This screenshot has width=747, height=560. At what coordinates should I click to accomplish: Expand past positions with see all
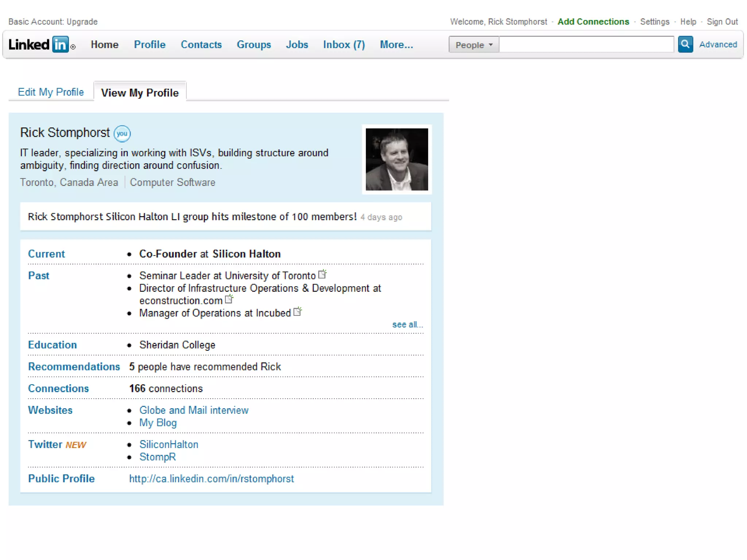(407, 324)
